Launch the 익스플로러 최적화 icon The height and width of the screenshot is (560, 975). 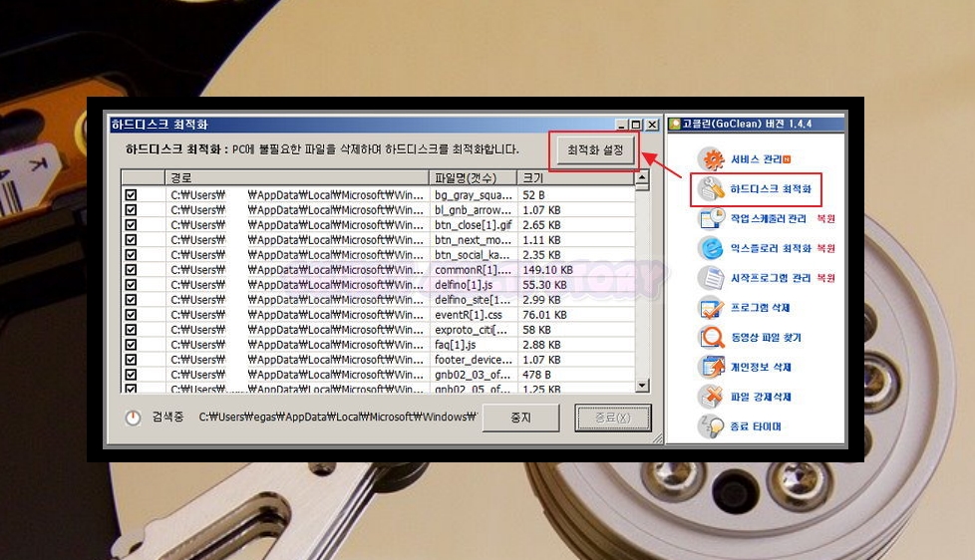[711, 249]
